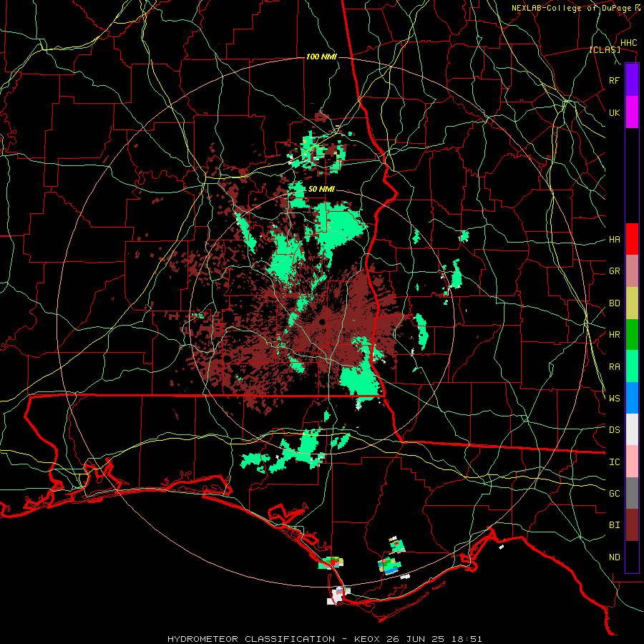Image resolution: width=644 pixels, height=644 pixels.
Task: Click the GR legend label
Action: click(614, 271)
